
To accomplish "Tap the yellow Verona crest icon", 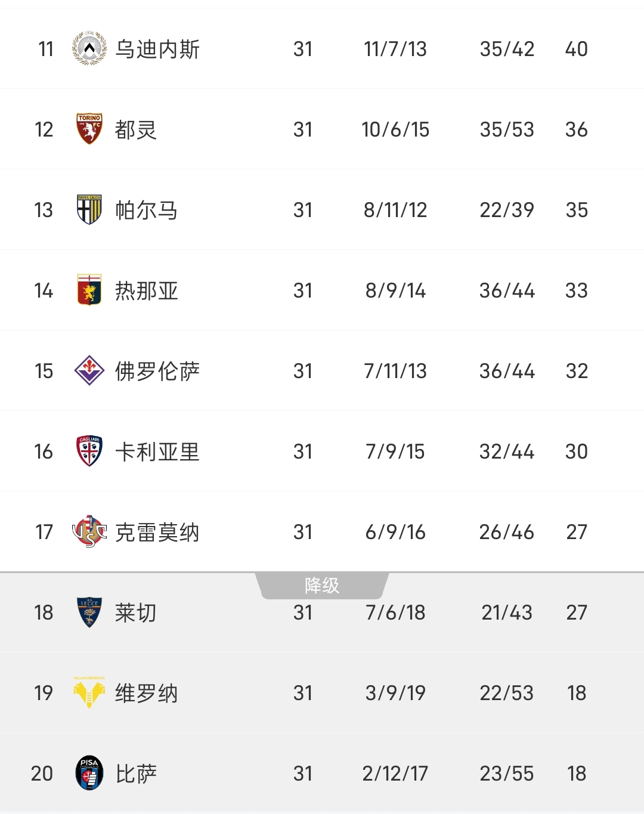I will (89, 692).
